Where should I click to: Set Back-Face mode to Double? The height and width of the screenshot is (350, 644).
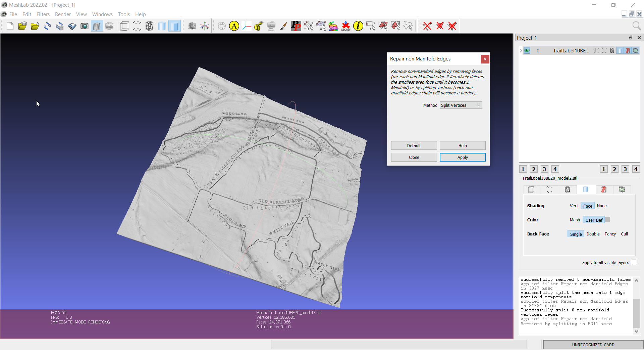(x=593, y=234)
